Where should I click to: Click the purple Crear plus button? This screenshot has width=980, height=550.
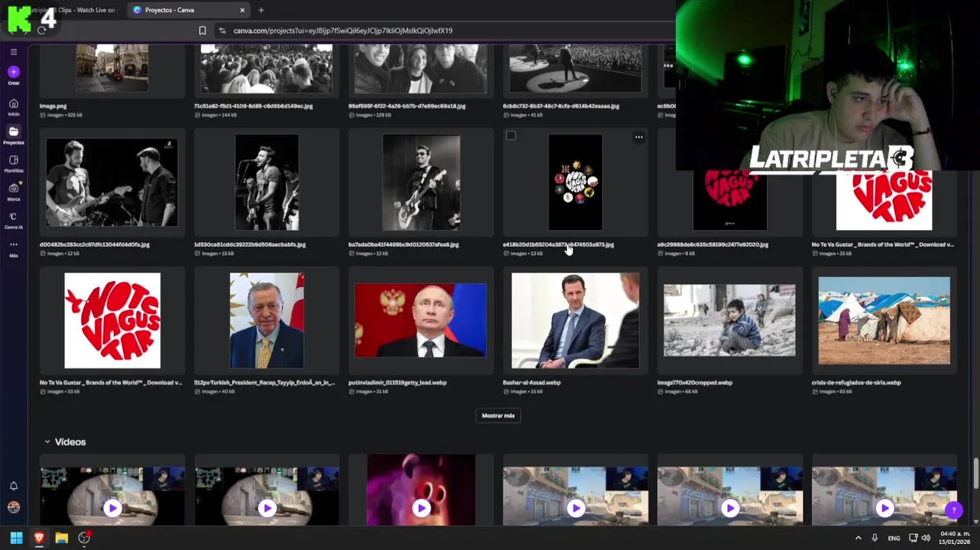point(14,72)
